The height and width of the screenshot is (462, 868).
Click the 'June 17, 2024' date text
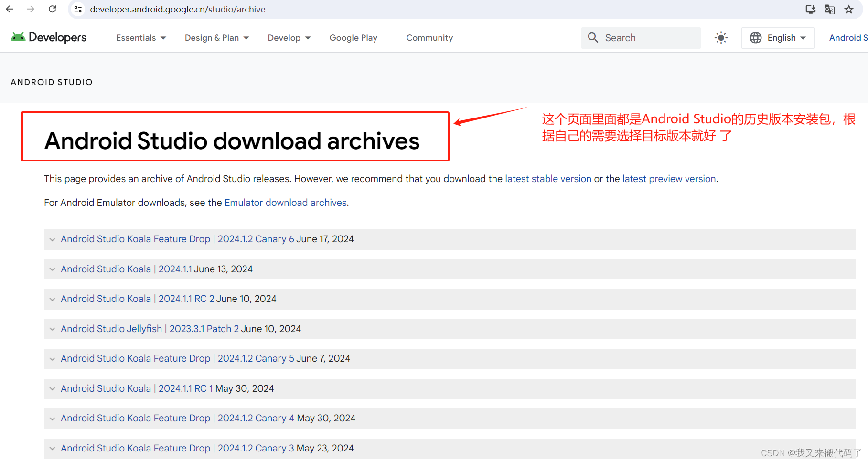click(325, 239)
